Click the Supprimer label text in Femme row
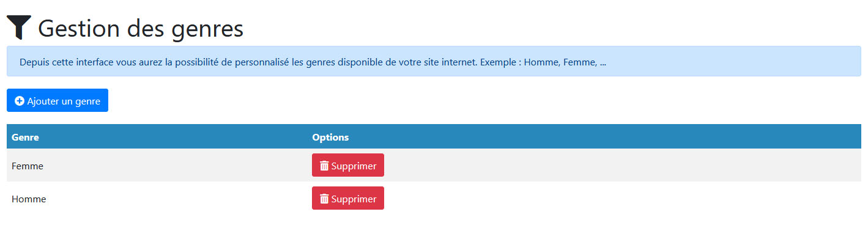 (354, 166)
